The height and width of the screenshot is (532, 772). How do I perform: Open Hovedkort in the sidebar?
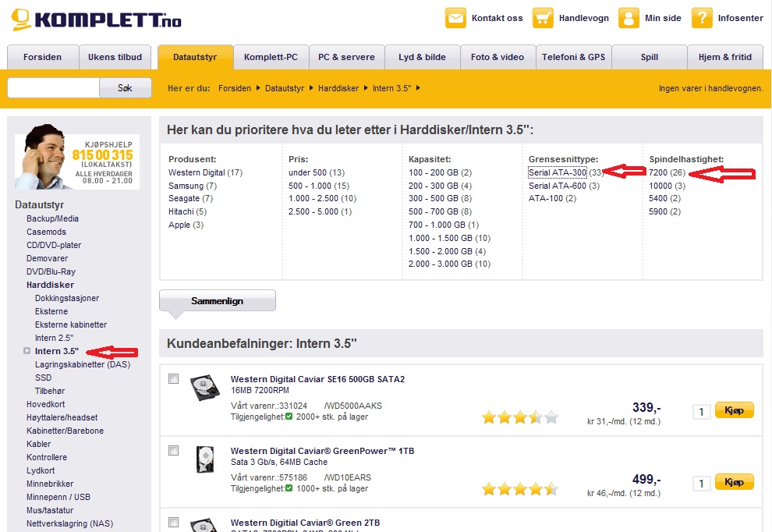(46, 404)
